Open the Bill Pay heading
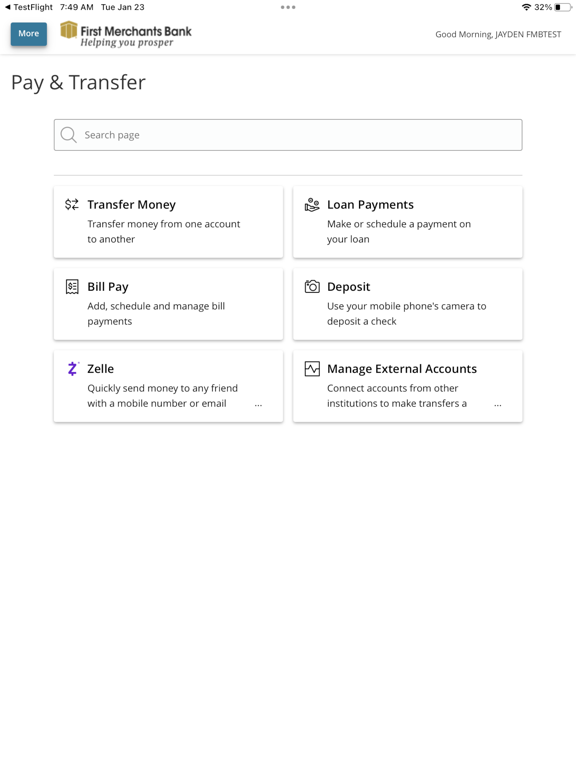Image resolution: width=576 pixels, height=768 pixels. [x=108, y=287]
